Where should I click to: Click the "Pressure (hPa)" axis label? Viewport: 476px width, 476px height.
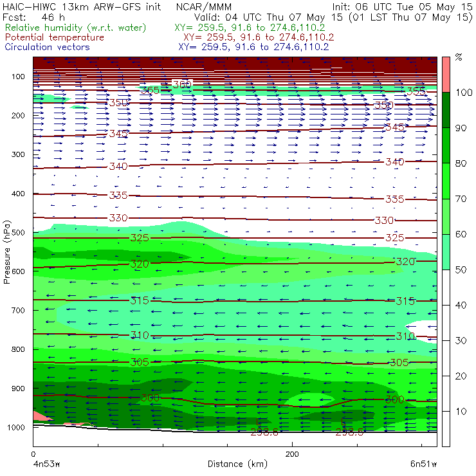coord(7,252)
